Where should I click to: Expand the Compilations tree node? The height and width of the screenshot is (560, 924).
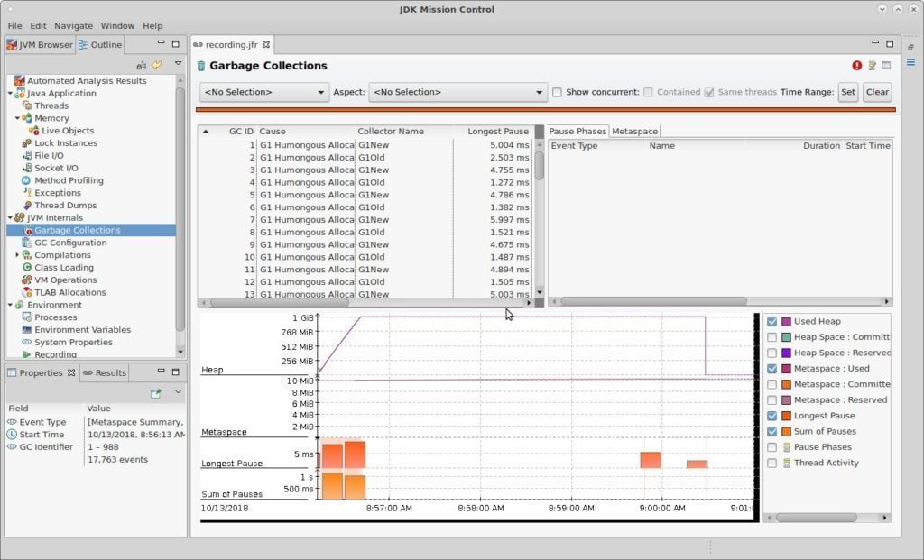point(17,255)
